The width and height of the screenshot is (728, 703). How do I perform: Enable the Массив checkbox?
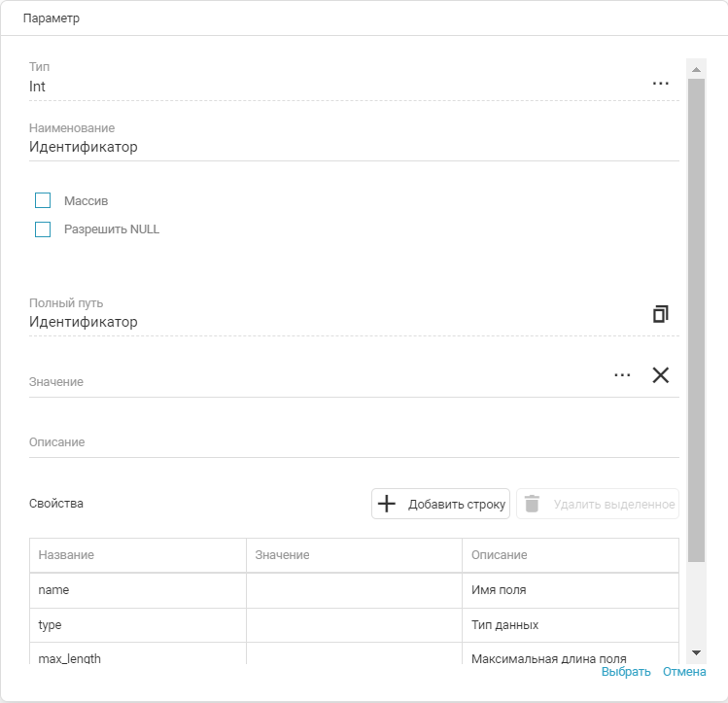43,201
